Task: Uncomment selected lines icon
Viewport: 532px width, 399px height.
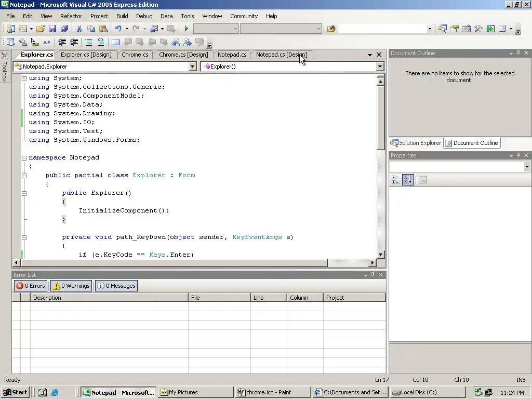Action: coord(101,42)
